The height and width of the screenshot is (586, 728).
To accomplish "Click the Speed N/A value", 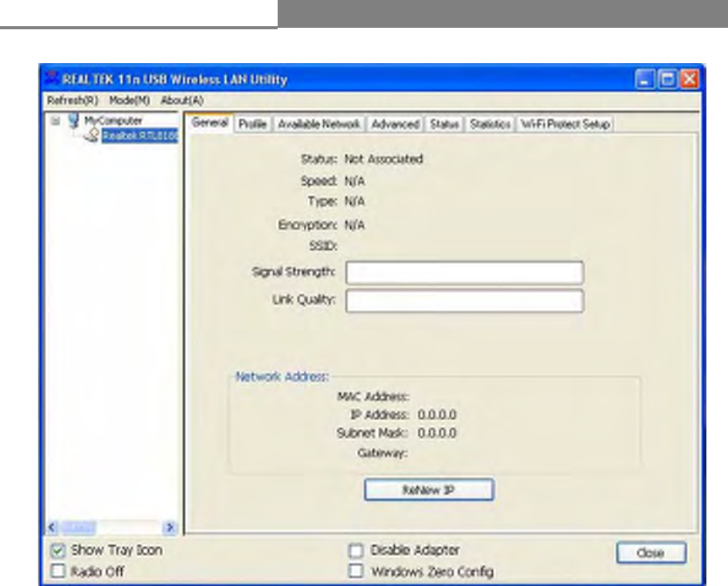I will (x=355, y=181).
